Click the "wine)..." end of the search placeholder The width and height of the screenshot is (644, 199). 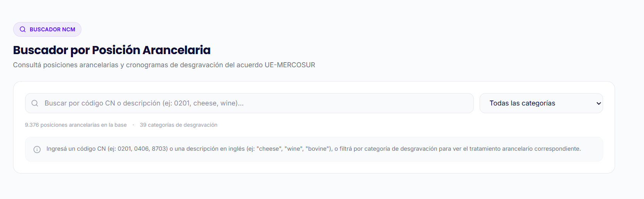click(x=232, y=103)
